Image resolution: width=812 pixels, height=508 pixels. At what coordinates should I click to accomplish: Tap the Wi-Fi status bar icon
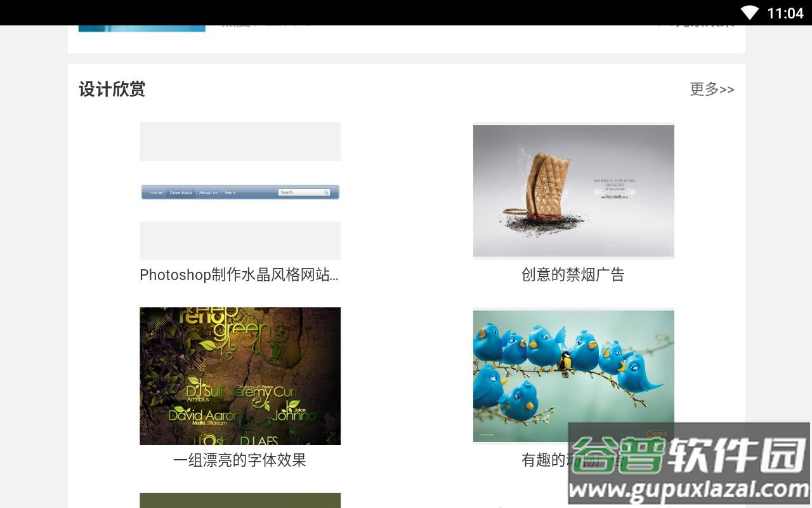[749, 13]
